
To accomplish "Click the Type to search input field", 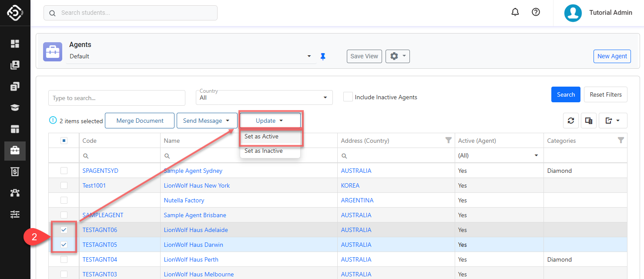I will point(117,98).
